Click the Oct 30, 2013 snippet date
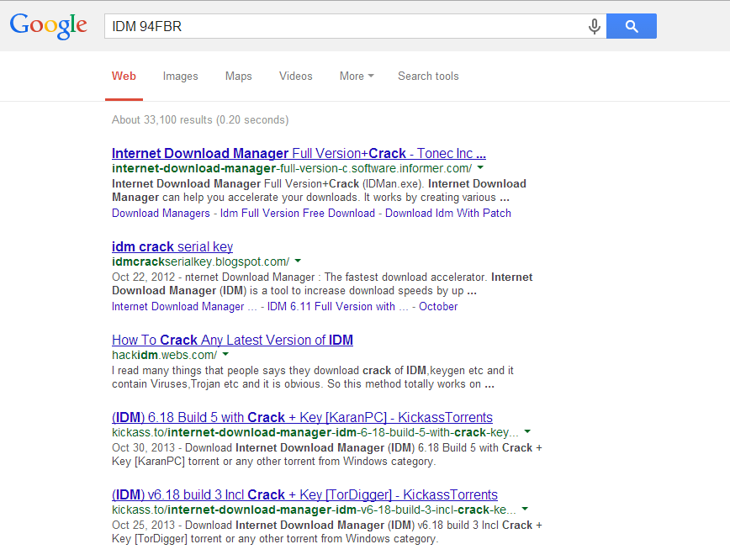 tap(143, 448)
